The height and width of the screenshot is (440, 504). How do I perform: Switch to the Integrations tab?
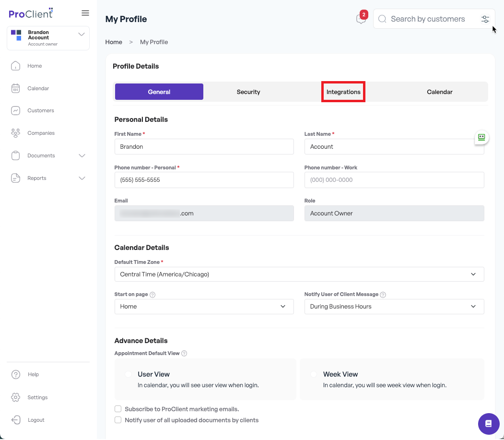tap(343, 92)
